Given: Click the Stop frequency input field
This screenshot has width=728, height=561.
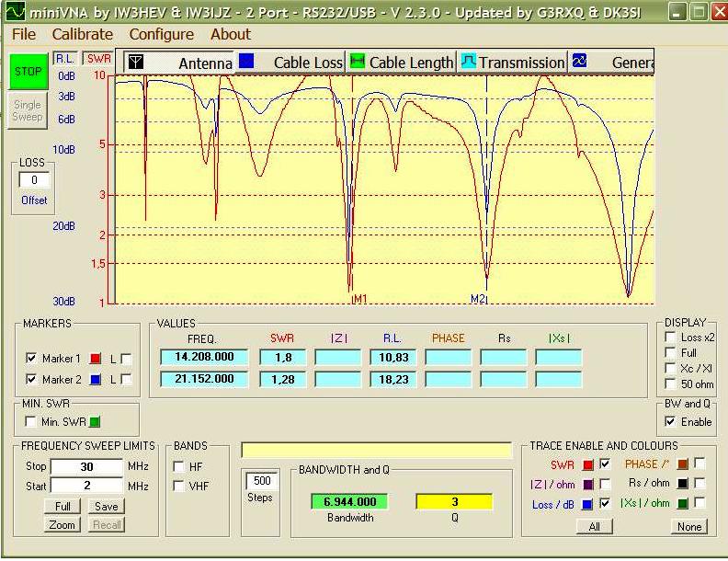Looking at the screenshot, I should pyautogui.click(x=85, y=466).
